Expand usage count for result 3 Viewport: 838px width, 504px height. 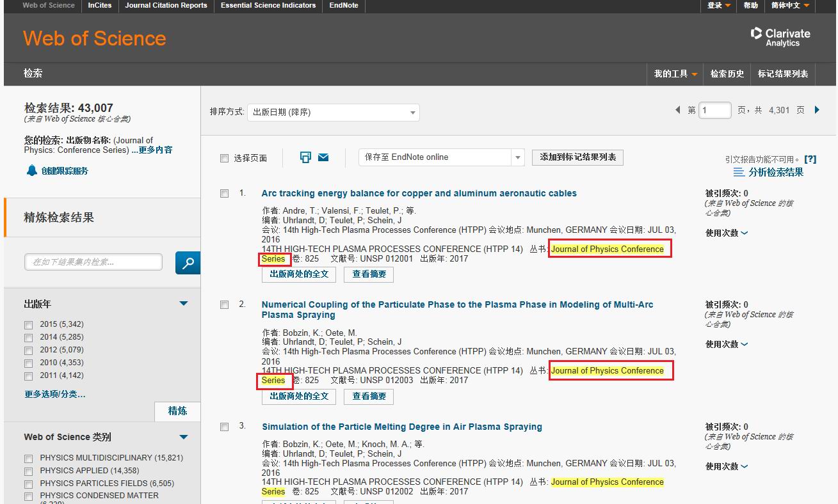pos(727,467)
